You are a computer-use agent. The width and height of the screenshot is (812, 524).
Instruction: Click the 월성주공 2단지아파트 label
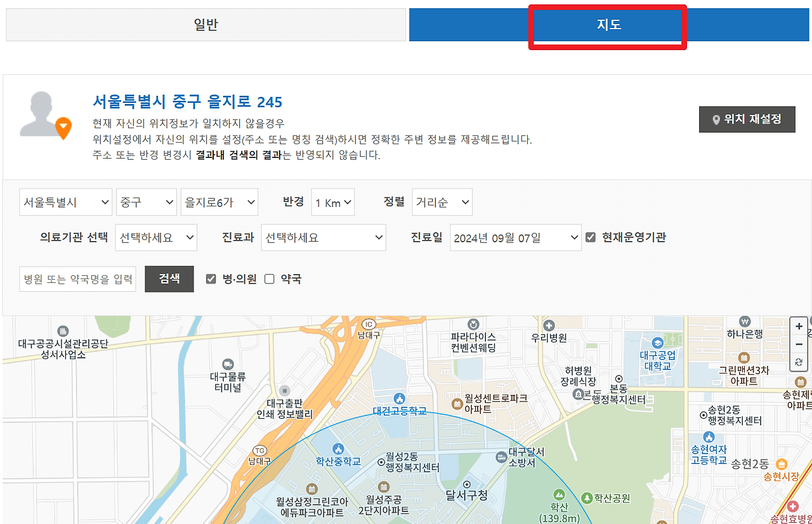(384, 505)
